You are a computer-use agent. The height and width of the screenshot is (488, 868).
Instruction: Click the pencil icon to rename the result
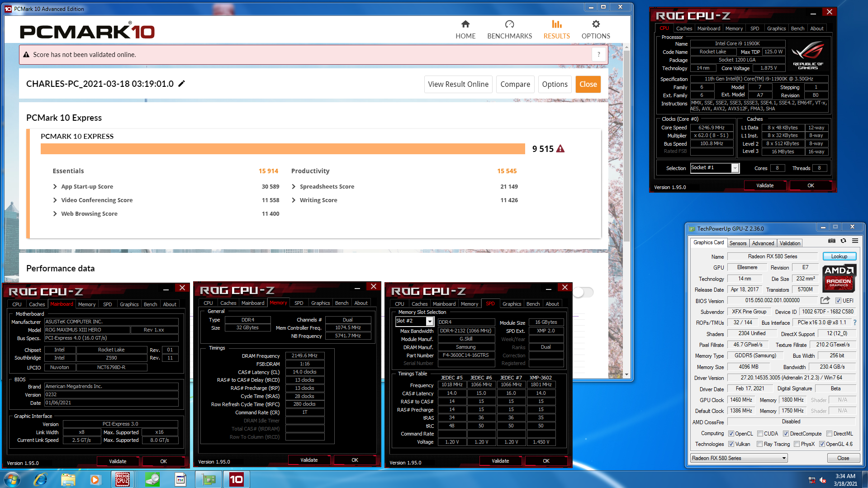181,84
